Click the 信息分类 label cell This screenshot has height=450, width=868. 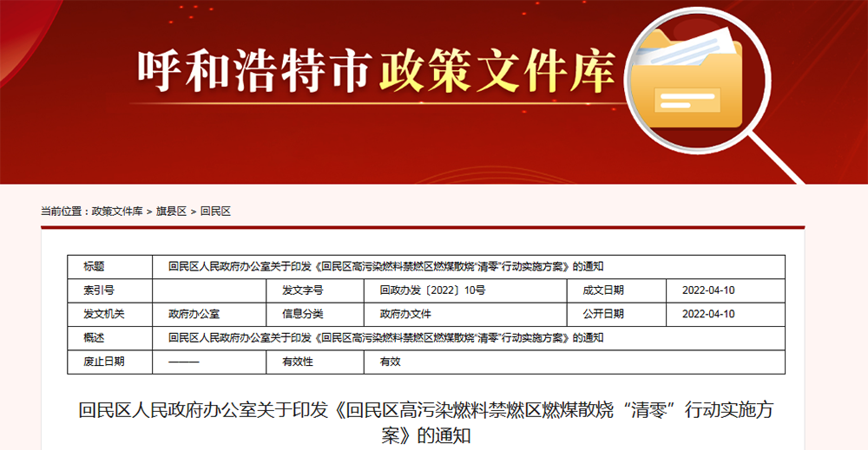tap(315, 314)
